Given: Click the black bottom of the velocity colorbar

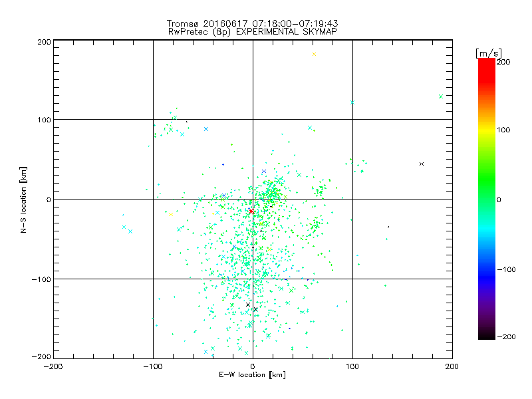Looking at the screenshot, I should click(x=487, y=334).
